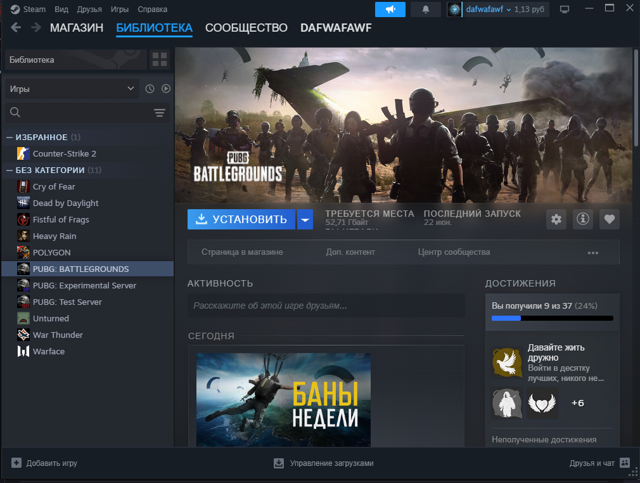The height and width of the screenshot is (483, 640).
Task: Toggle favorite with the heart icon
Action: [609, 219]
